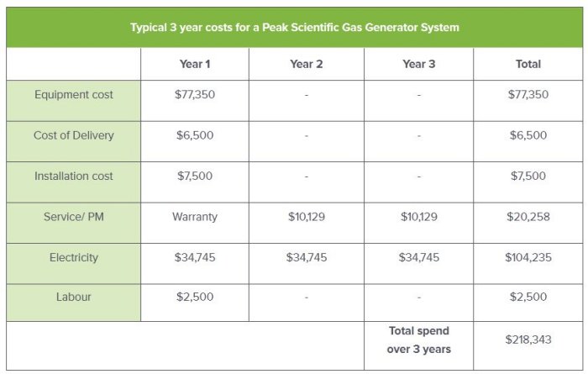Select the $20,258 Service total cell
Viewport: 588px width, 374px height.
tap(528, 217)
